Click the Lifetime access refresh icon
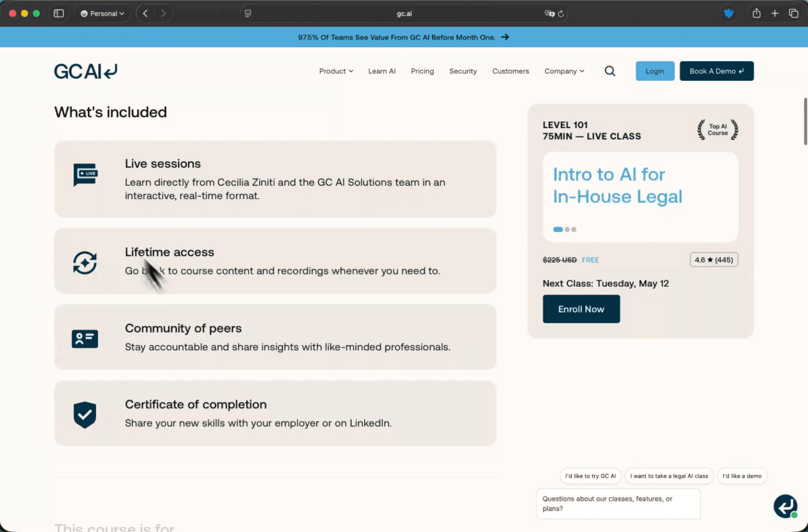Image resolution: width=808 pixels, height=532 pixels. tap(85, 263)
